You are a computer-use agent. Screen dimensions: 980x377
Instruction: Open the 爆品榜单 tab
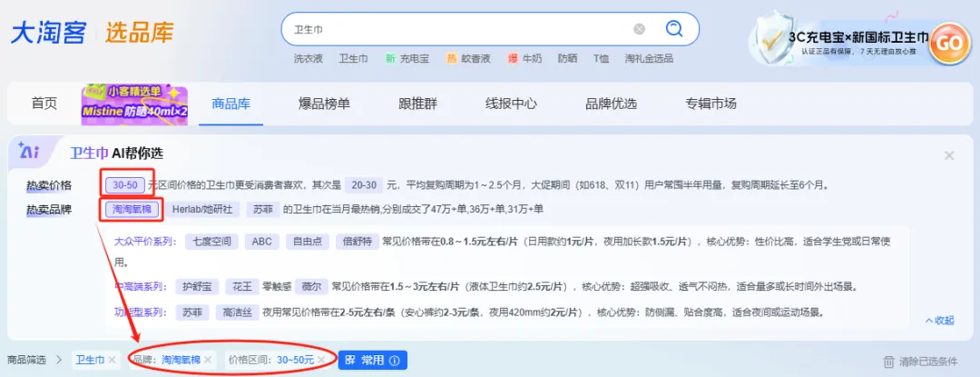point(324,104)
